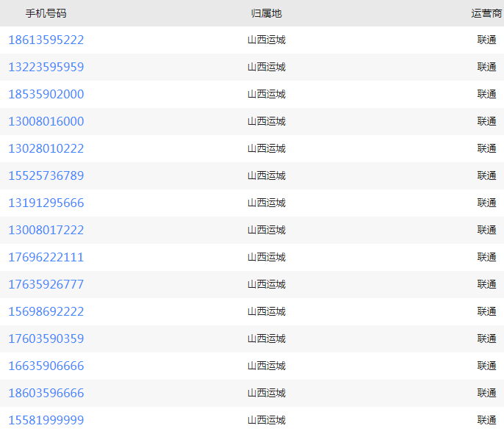Image resolution: width=504 pixels, height=431 pixels.
Task: Click 联通 in the 17696222111 row
Action: [486, 257]
